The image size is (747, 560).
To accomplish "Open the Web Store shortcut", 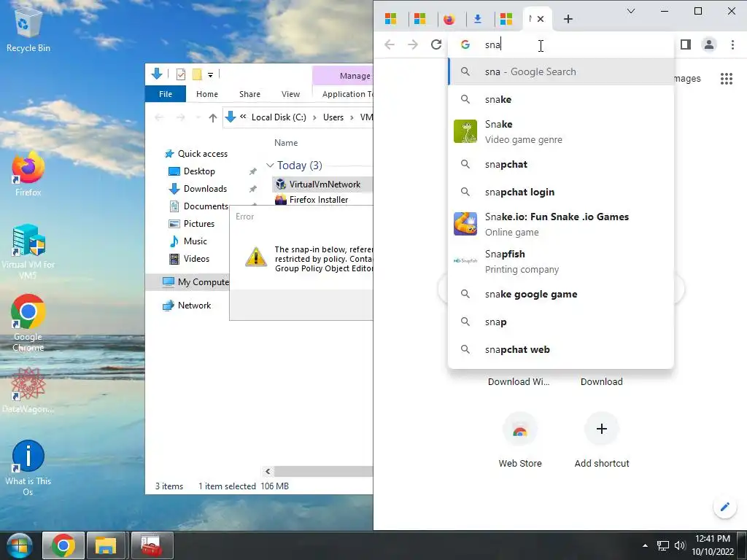I will [x=519, y=440].
